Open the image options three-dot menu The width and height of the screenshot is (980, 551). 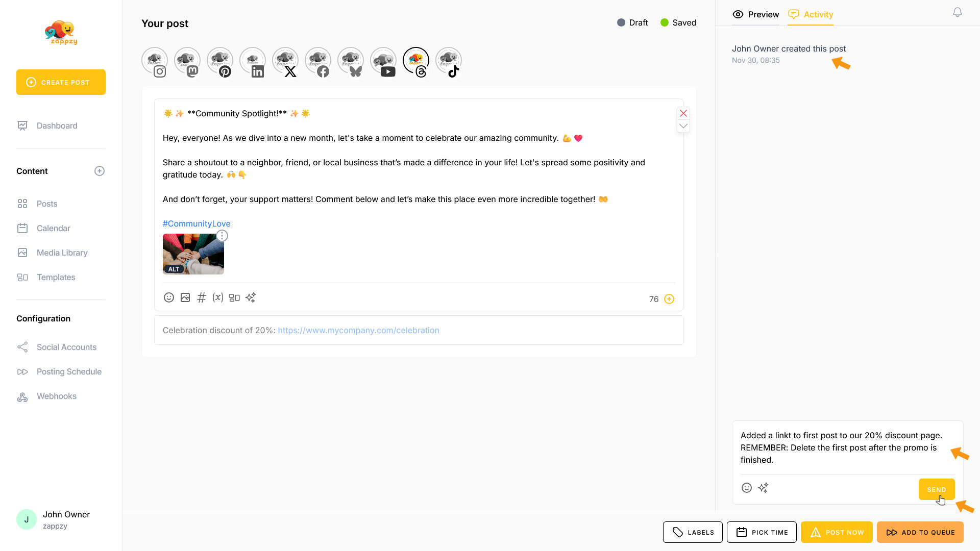tap(222, 236)
